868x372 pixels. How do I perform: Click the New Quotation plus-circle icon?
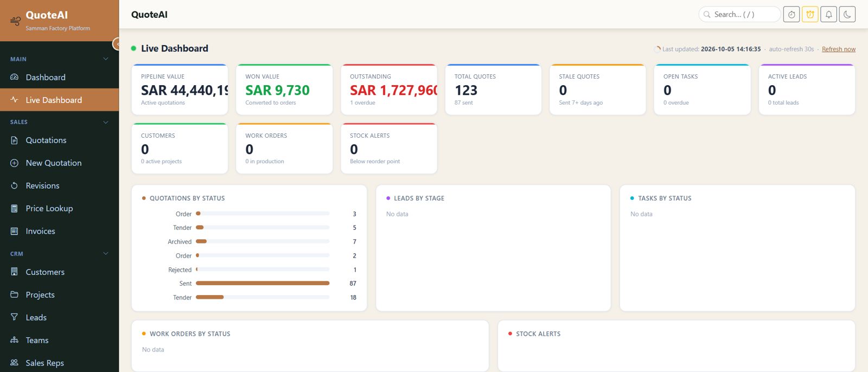pos(15,163)
